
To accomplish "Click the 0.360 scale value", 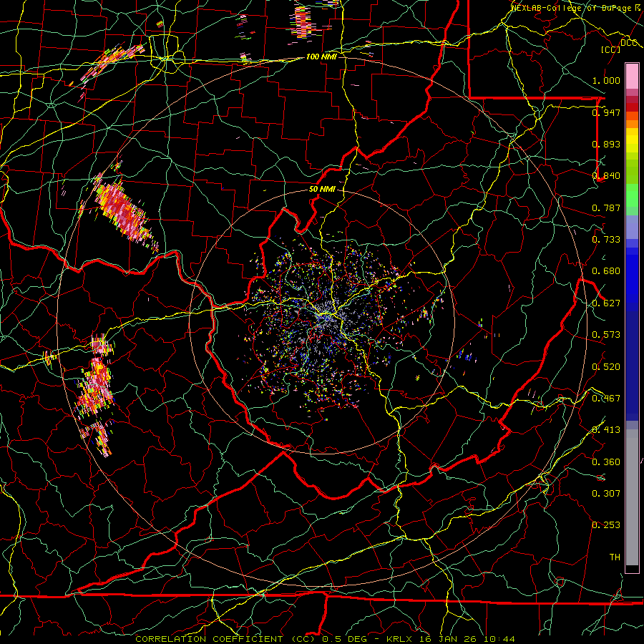I will 606,462.
